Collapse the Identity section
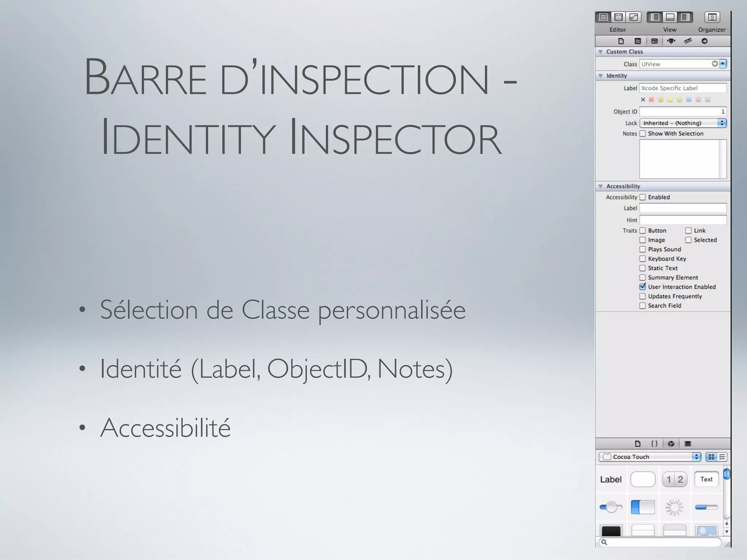The image size is (747, 560). point(600,76)
